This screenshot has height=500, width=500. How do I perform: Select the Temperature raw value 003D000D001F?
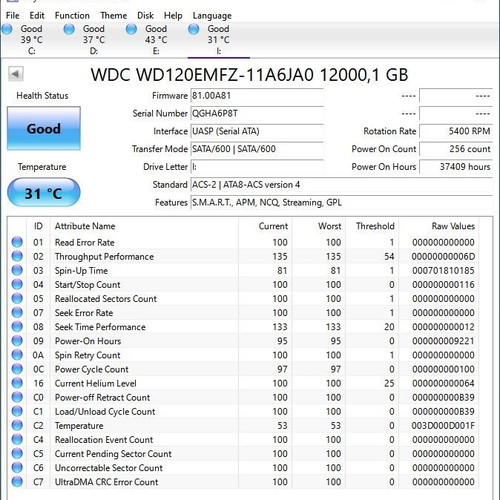(x=443, y=426)
